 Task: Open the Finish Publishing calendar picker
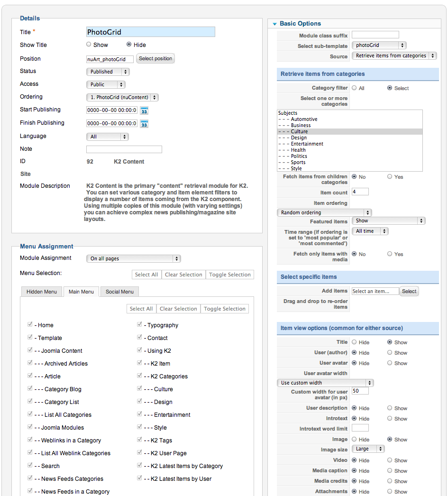[144, 124]
